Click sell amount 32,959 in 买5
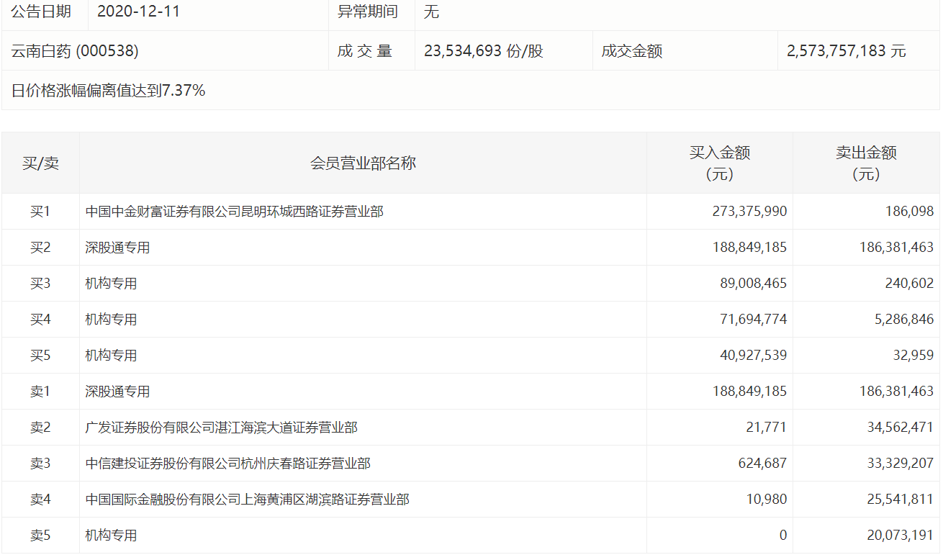Screen dimensions: 943x560 (x=912, y=356)
